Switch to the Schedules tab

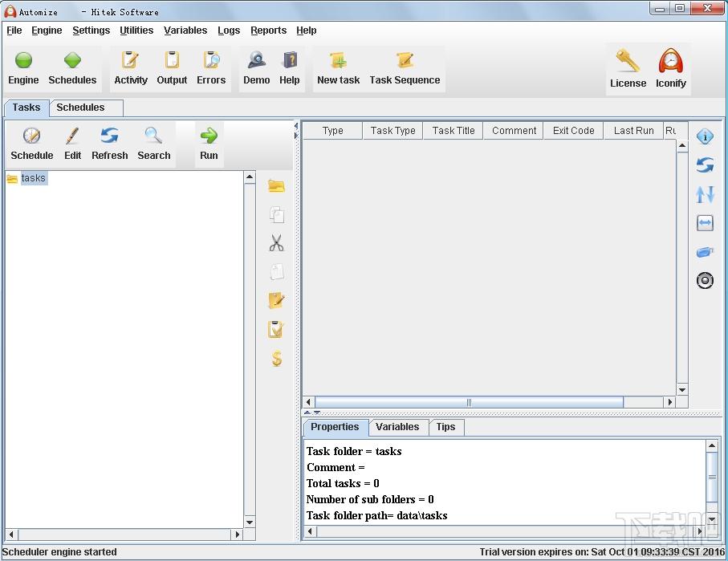[x=86, y=108]
